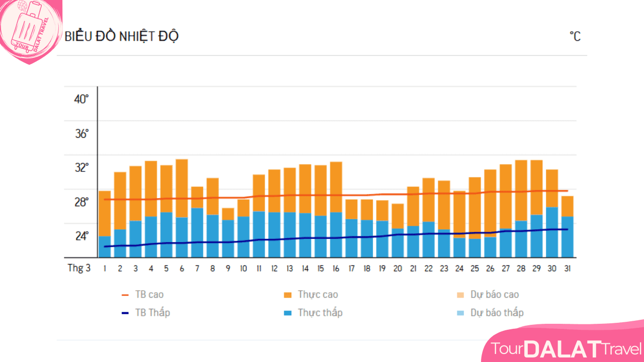Viewport: 644px width, 362px height.
Task: Click the orange TB cao line marker
Action: coord(126,295)
